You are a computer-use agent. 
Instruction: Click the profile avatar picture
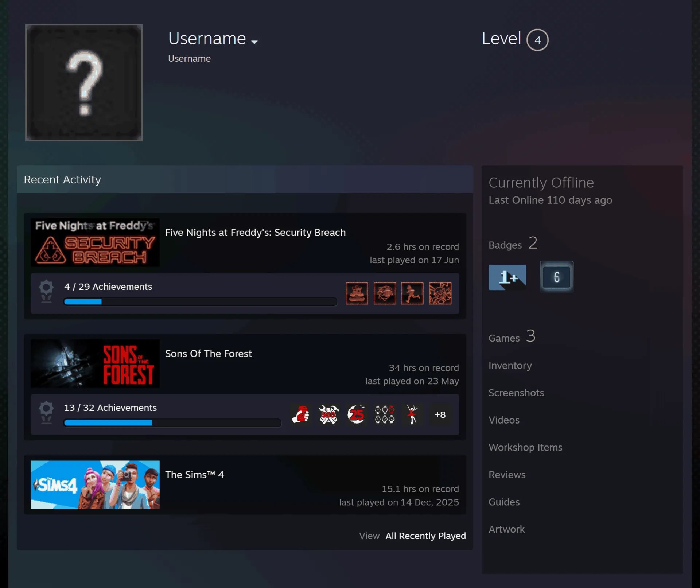(84, 82)
